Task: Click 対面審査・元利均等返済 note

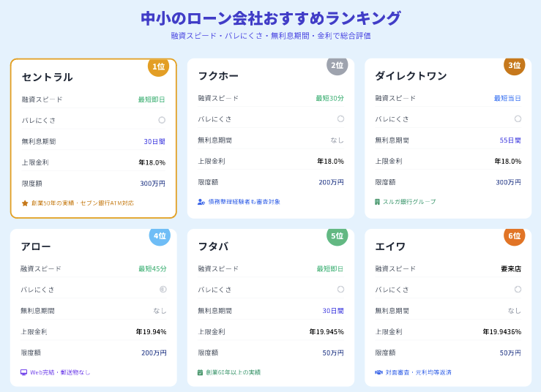Action: click(x=419, y=372)
